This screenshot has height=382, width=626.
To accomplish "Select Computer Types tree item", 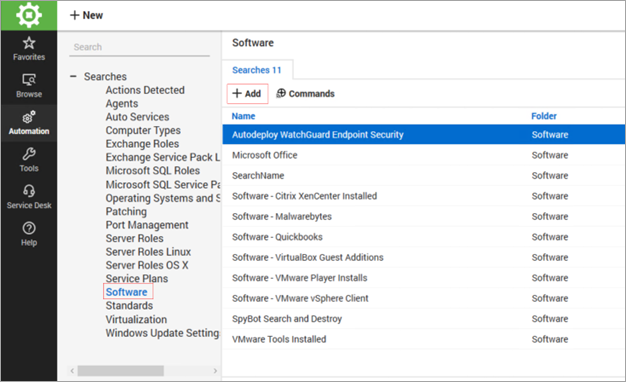I will coord(143,130).
